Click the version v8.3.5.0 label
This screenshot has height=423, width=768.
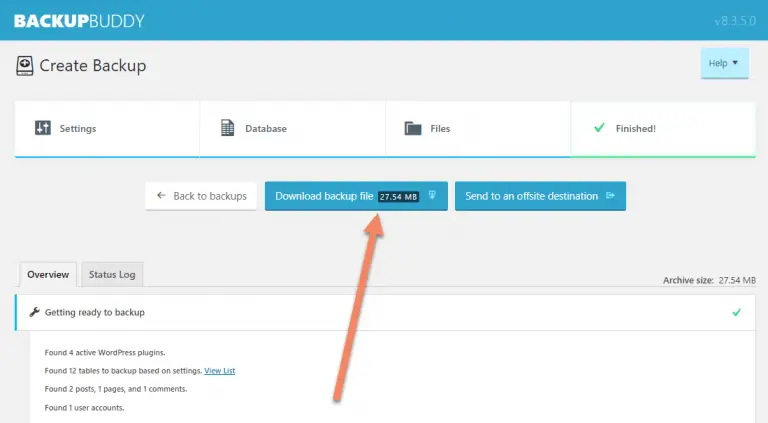735,21
